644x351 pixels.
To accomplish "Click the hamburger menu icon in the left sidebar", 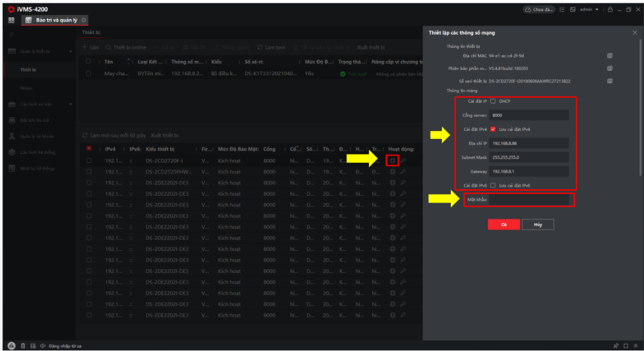I will click(x=11, y=34).
